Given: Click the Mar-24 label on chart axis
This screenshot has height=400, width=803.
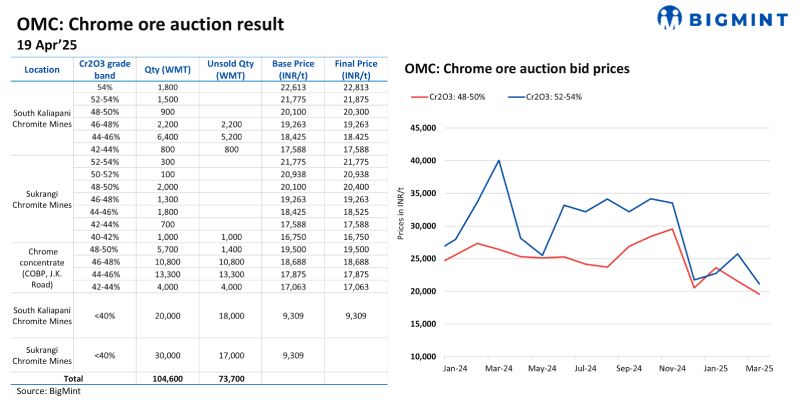Looking at the screenshot, I should coord(498,368).
